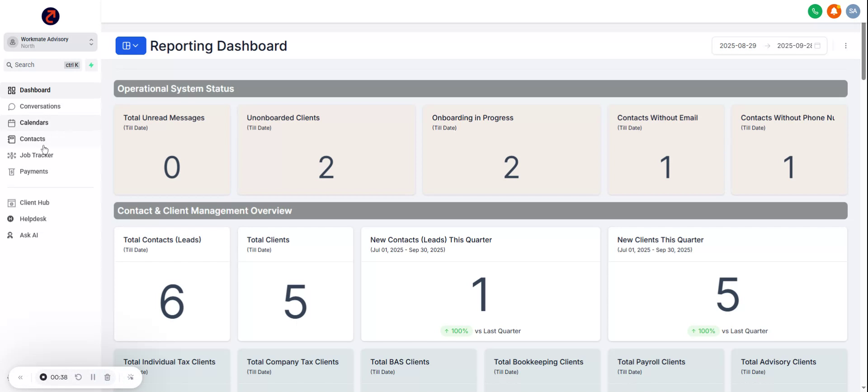
Task: Open the three-dot dashboard options menu
Action: 845,46
